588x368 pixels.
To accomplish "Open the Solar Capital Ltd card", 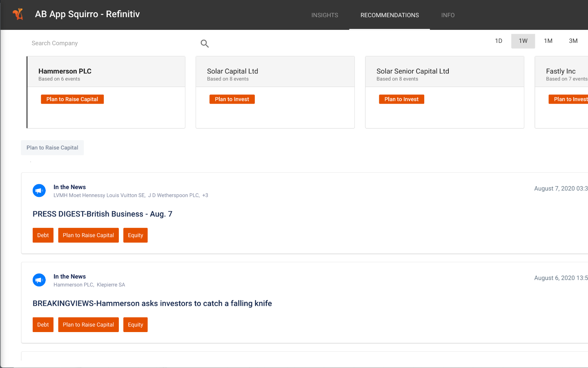I will click(275, 92).
